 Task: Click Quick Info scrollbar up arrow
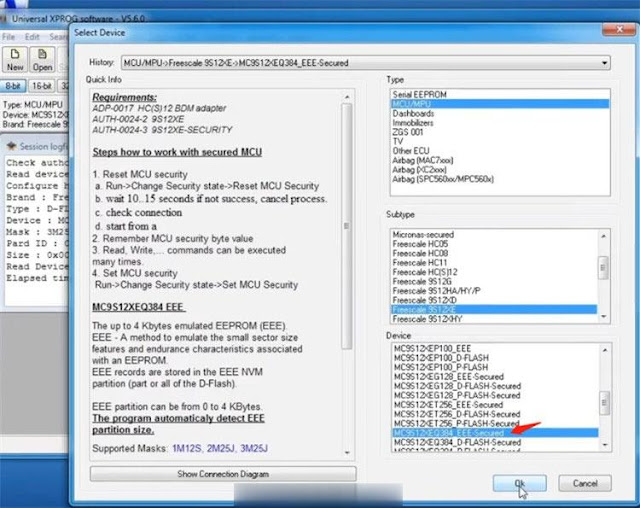347,97
